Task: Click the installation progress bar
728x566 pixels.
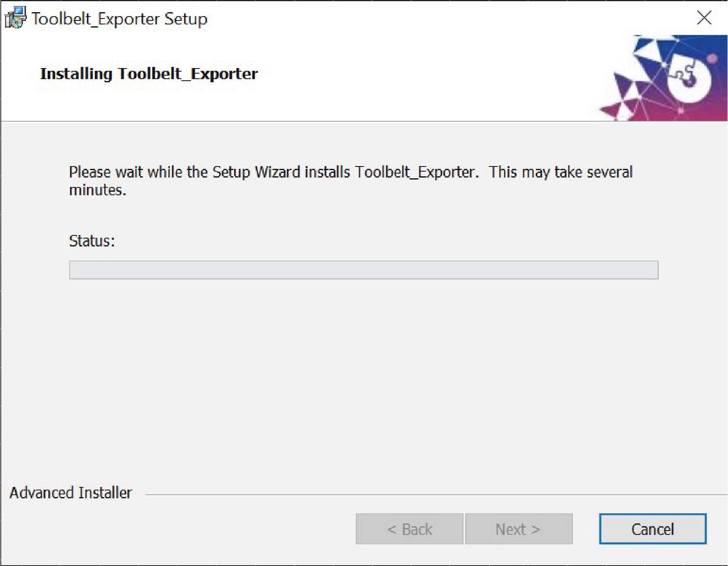Action: 364,270
